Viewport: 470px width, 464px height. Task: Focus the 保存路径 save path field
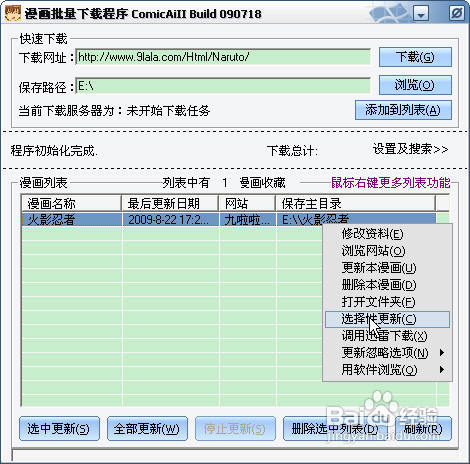pyautogui.click(x=223, y=86)
